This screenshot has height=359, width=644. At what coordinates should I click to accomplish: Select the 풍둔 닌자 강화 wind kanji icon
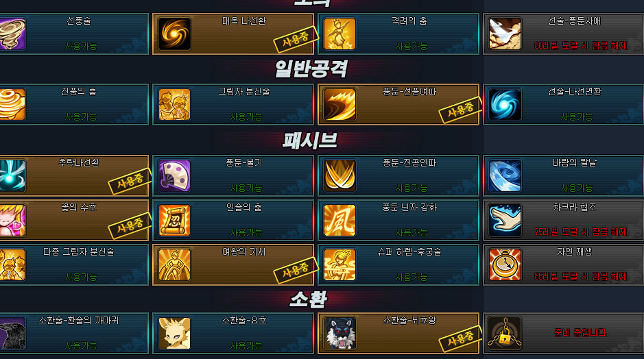339,221
